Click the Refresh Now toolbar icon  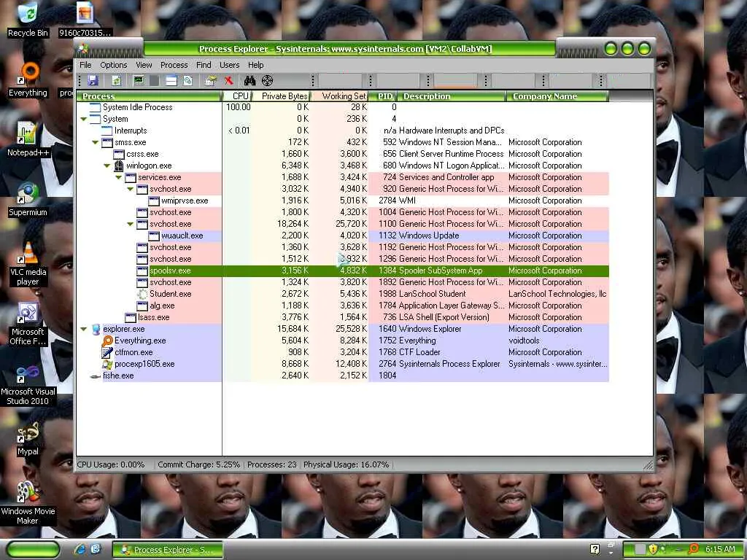116,80
